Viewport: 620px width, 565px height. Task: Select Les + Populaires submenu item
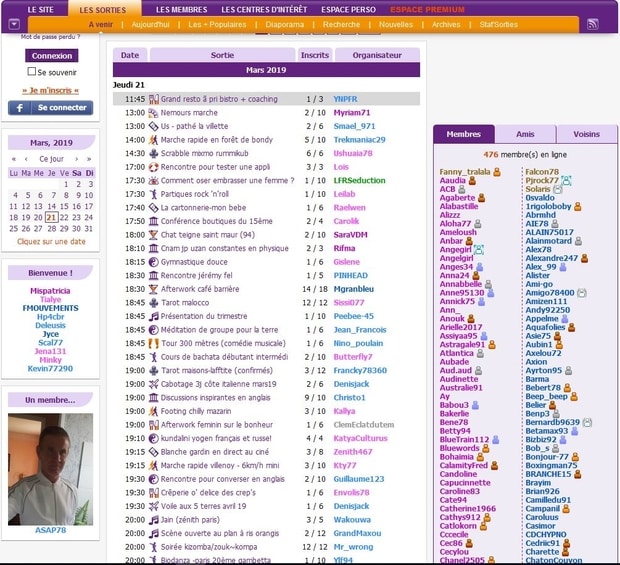[x=217, y=25]
